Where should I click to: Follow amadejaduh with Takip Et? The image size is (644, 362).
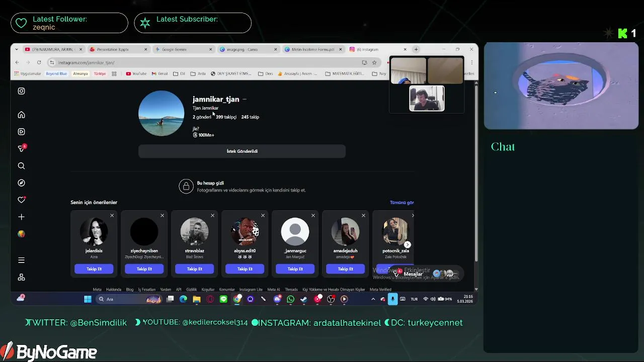click(x=346, y=269)
